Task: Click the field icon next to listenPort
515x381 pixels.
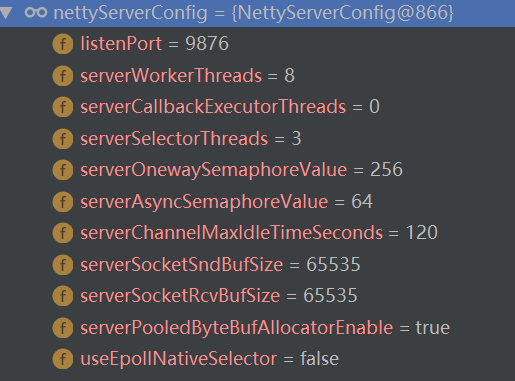Action: click(x=63, y=44)
